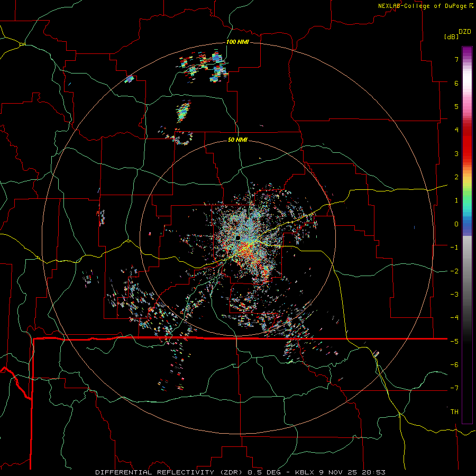Screen dimensions: 476x476
Task: Click the ZDR color scale bar
Action: [x=467, y=235]
